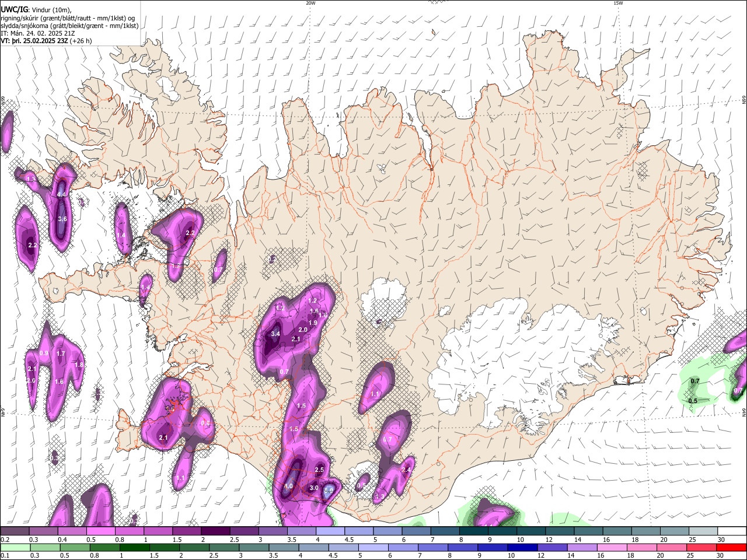747x560 pixels.
Task: Pick the light lavender snow swatch between 4 and 4.5
Action: 330,531
